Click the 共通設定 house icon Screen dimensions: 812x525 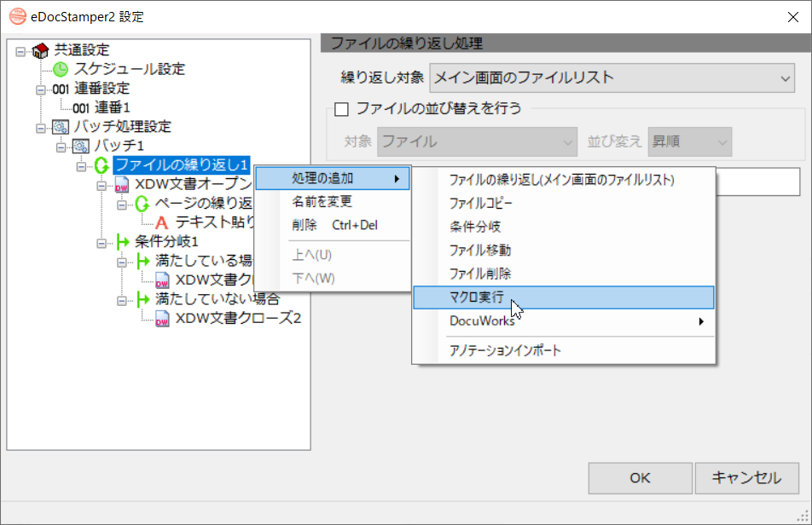[x=40, y=50]
